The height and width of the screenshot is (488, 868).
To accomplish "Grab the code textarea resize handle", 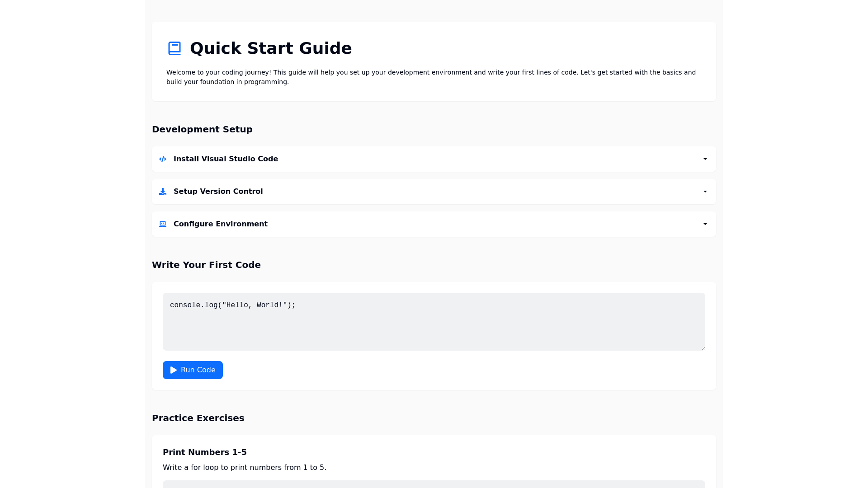I will pyautogui.click(x=703, y=348).
